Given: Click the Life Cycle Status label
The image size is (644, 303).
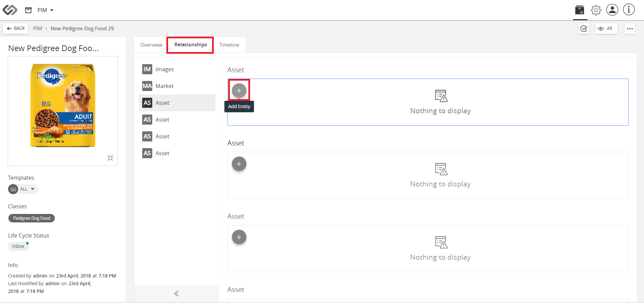Looking at the screenshot, I should pos(29,235).
